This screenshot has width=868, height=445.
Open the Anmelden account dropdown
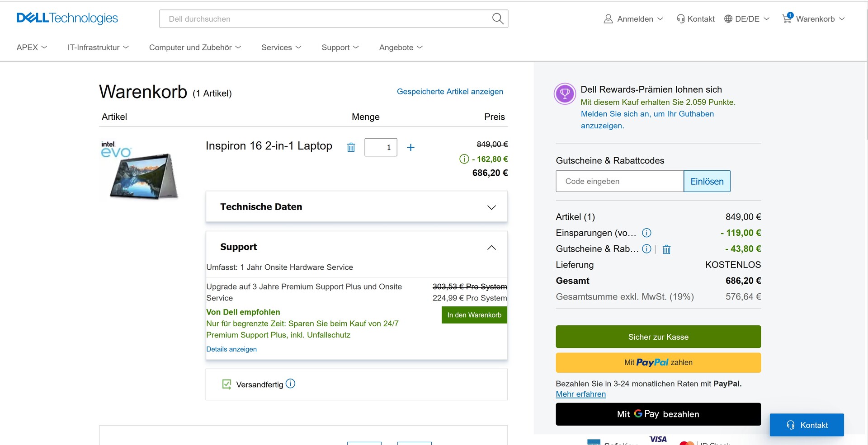(x=634, y=19)
